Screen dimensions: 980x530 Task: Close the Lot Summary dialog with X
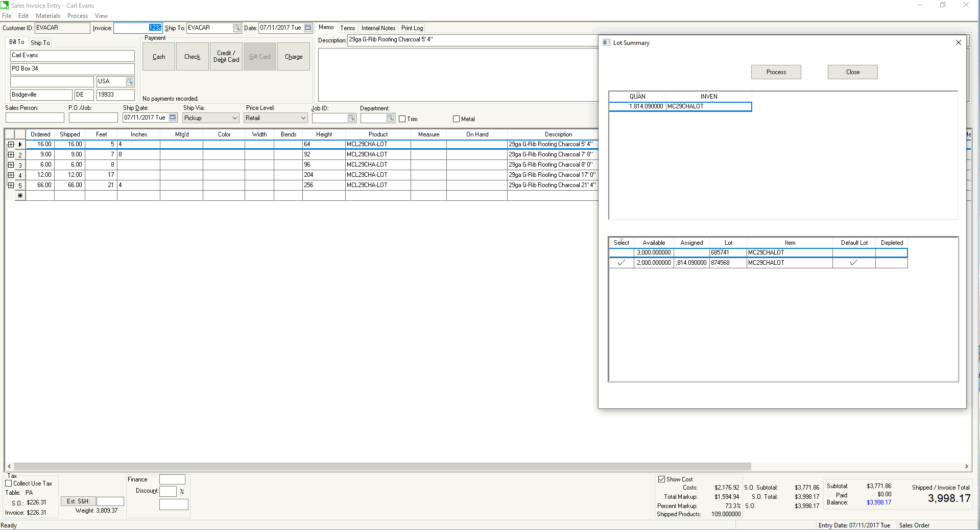click(958, 42)
